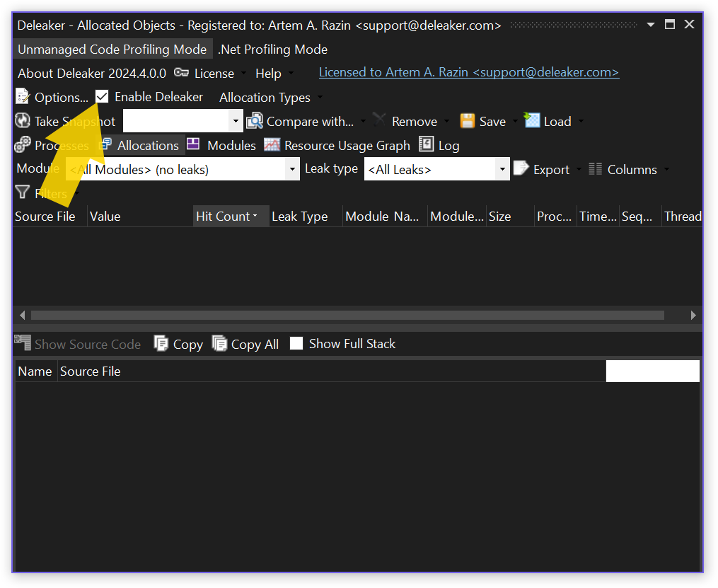Viewport: 718px width, 588px height.
Task: Open Compare with snapshot tool
Action: (x=300, y=122)
